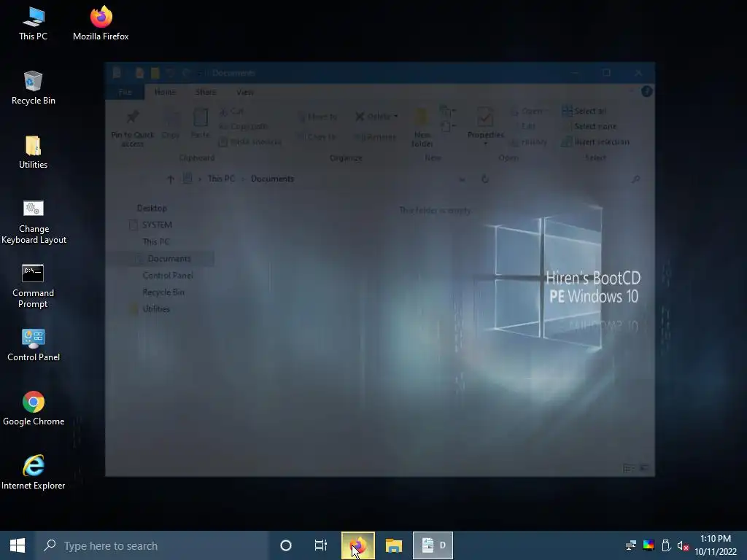Click the Refresh button beside address bar
Viewport: 747px width, 560px height.
(x=485, y=179)
